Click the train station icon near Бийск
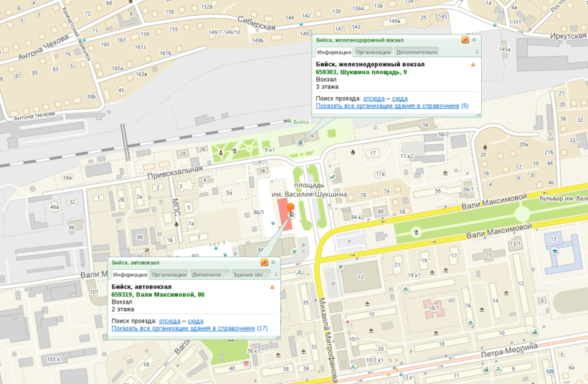 (x=300, y=141)
